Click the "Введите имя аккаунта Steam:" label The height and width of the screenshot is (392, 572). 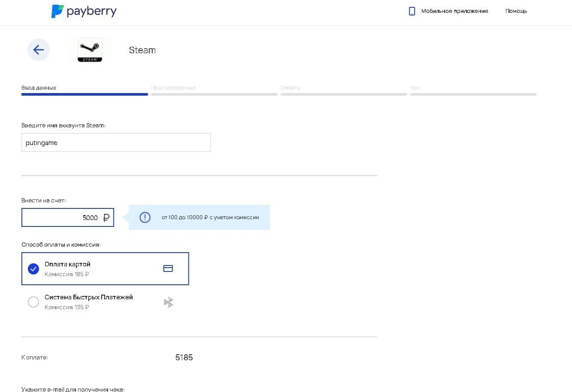pos(64,126)
